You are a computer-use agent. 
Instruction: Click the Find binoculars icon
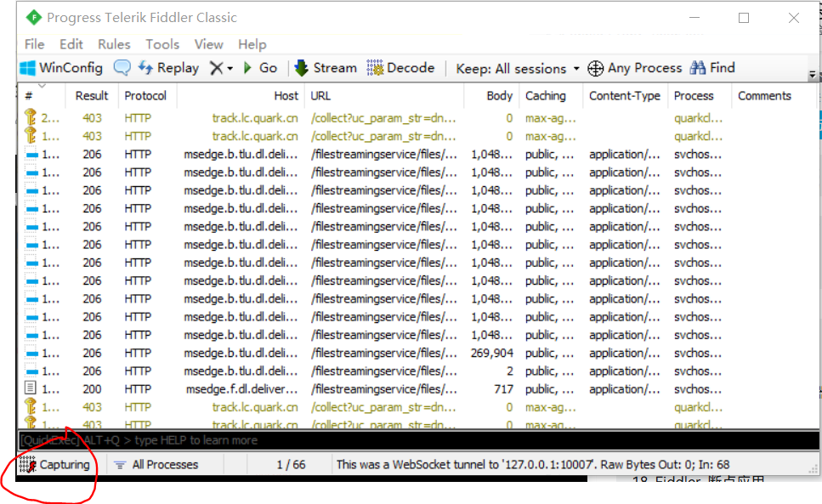click(698, 68)
